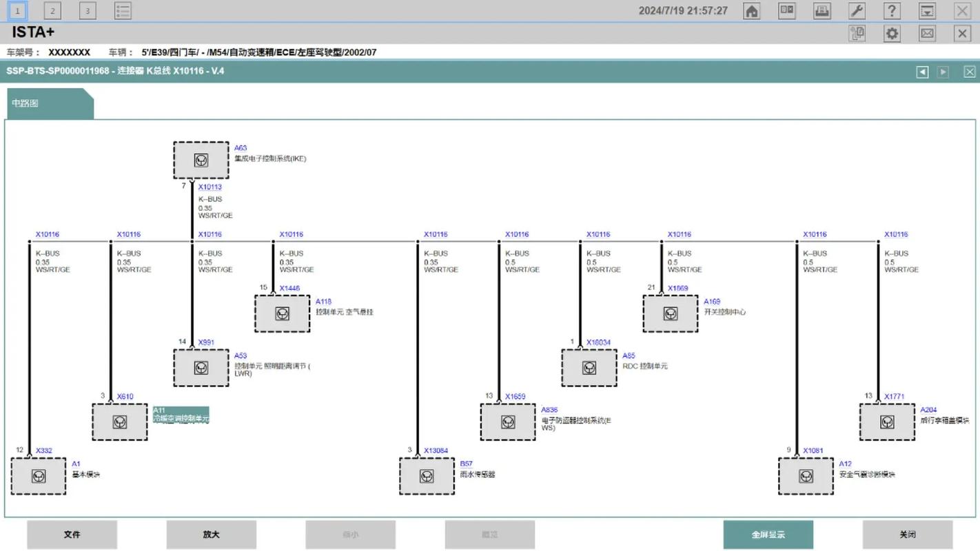
Task: Click A1 basic module component symbol
Action: tap(39, 476)
